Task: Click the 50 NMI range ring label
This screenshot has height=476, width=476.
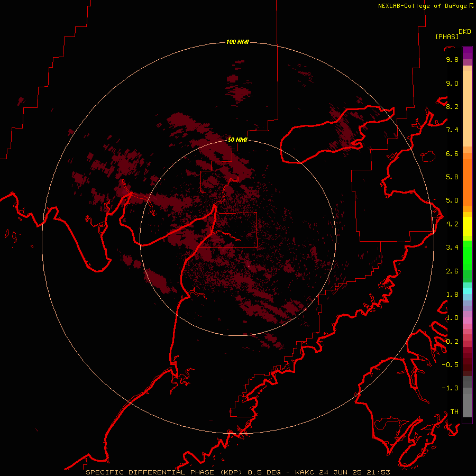Action: click(237, 140)
